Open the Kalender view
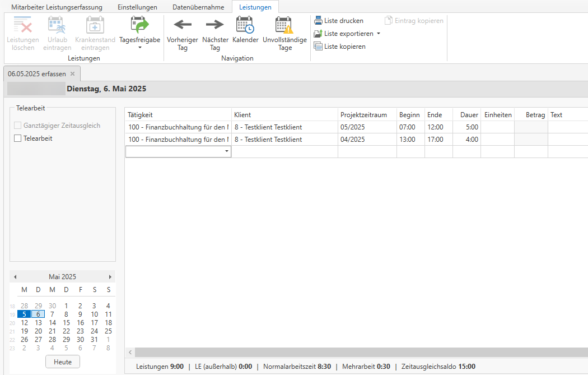 pos(245,25)
